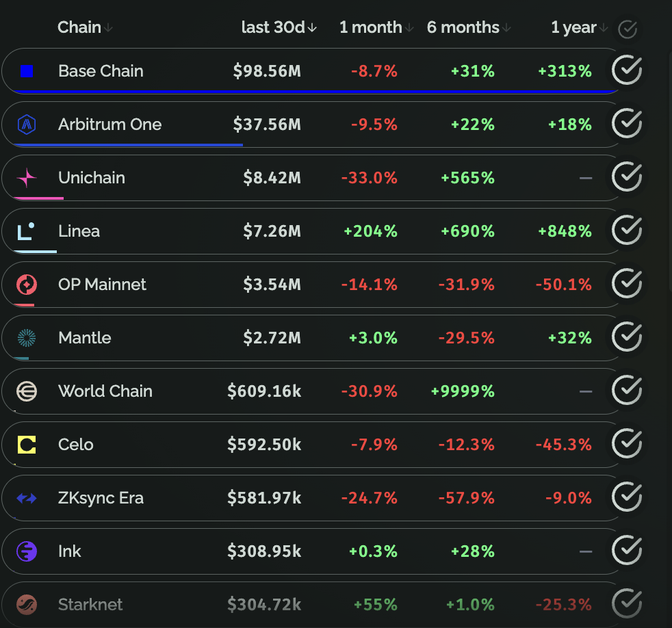
Task: Click the yellow Celo logo icon
Action: [x=27, y=445]
